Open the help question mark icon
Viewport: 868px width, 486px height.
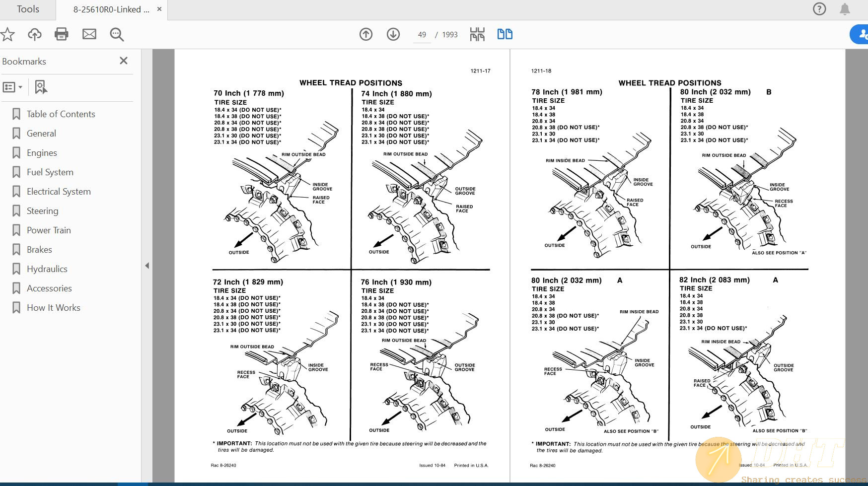819,9
